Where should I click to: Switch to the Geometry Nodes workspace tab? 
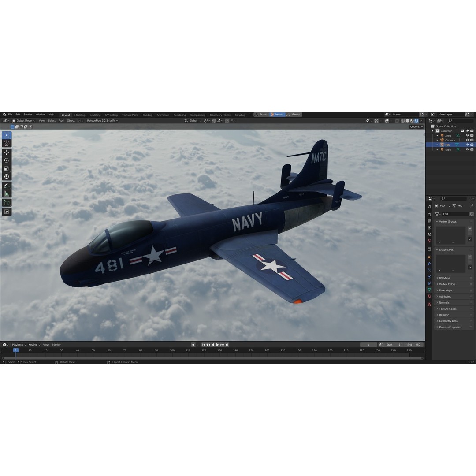(220, 115)
